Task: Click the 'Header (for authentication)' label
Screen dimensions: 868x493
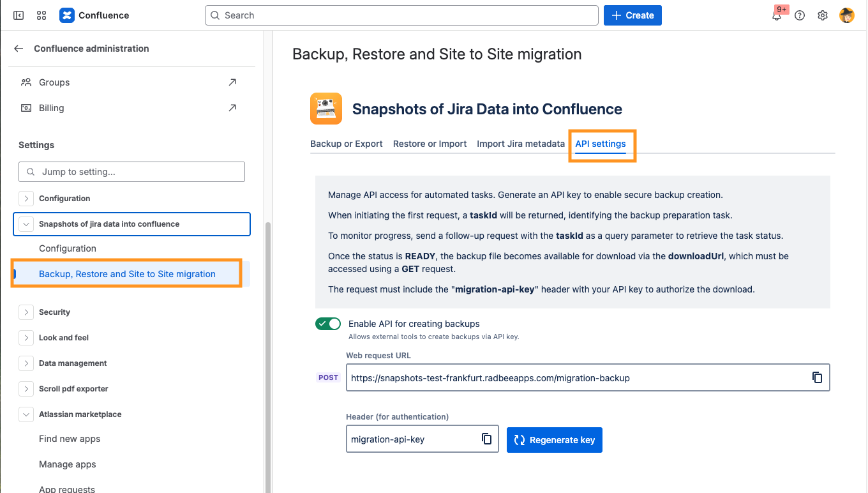Action: point(398,416)
